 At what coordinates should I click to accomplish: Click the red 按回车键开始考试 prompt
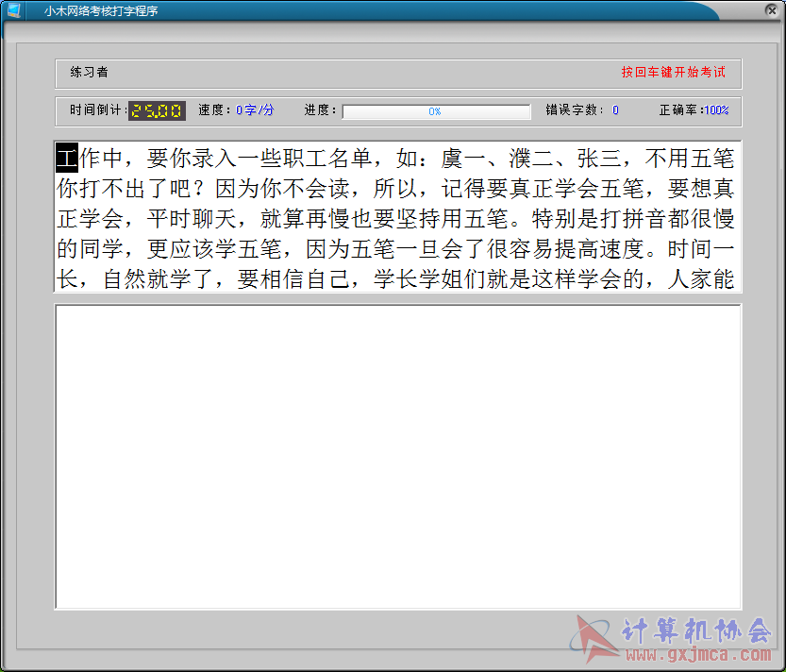click(673, 73)
